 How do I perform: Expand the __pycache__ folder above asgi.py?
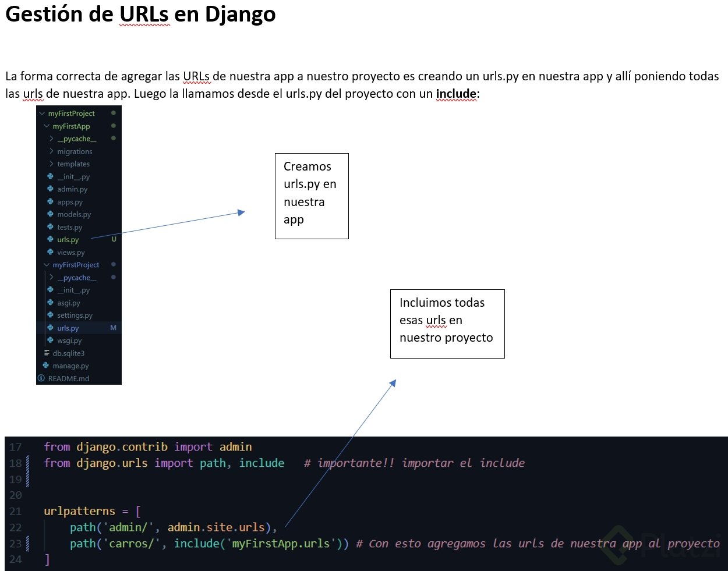coord(51,278)
